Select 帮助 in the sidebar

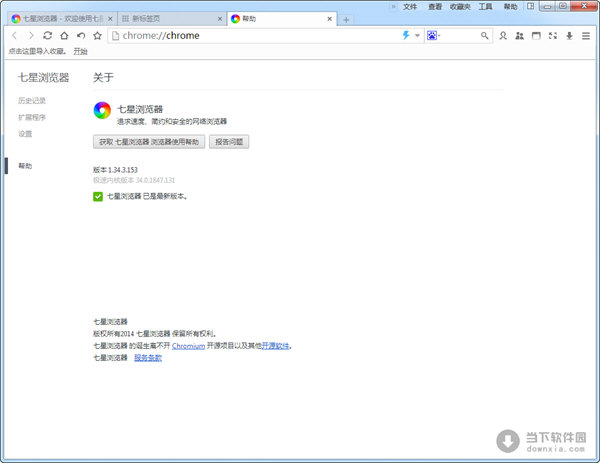(x=25, y=166)
